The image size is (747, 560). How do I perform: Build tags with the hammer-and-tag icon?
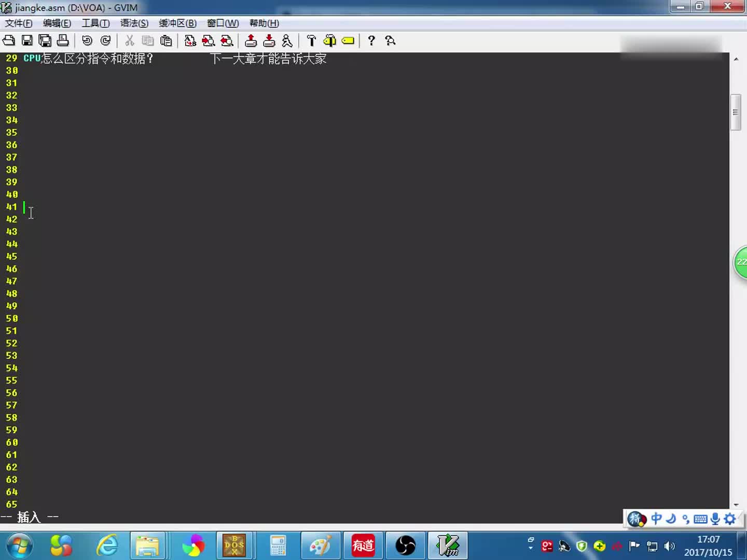click(x=330, y=40)
